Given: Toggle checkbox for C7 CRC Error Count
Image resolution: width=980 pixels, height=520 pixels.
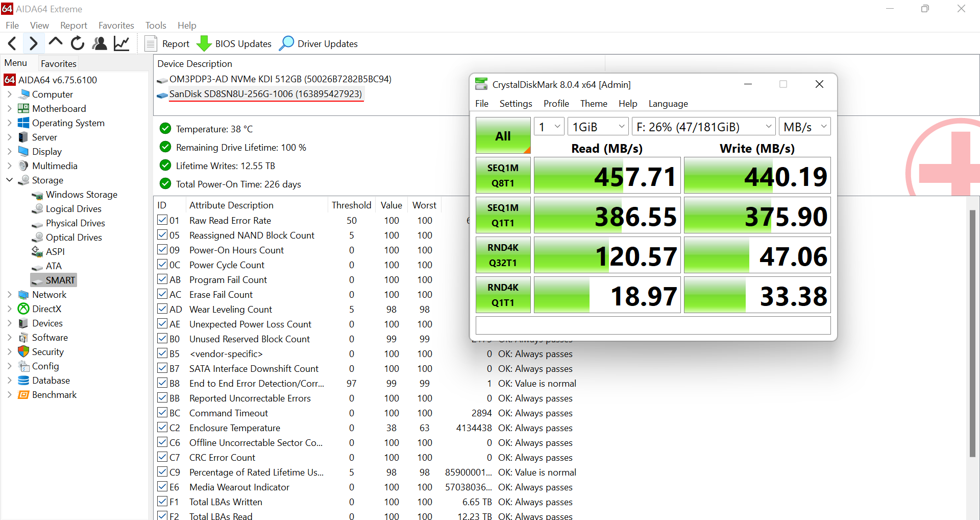Looking at the screenshot, I should pyautogui.click(x=162, y=457).
